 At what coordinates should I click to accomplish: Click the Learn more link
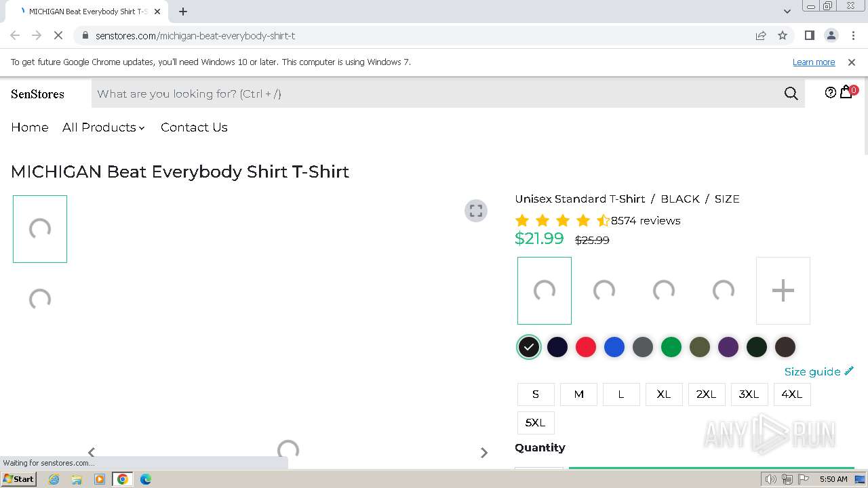point(814,62)
